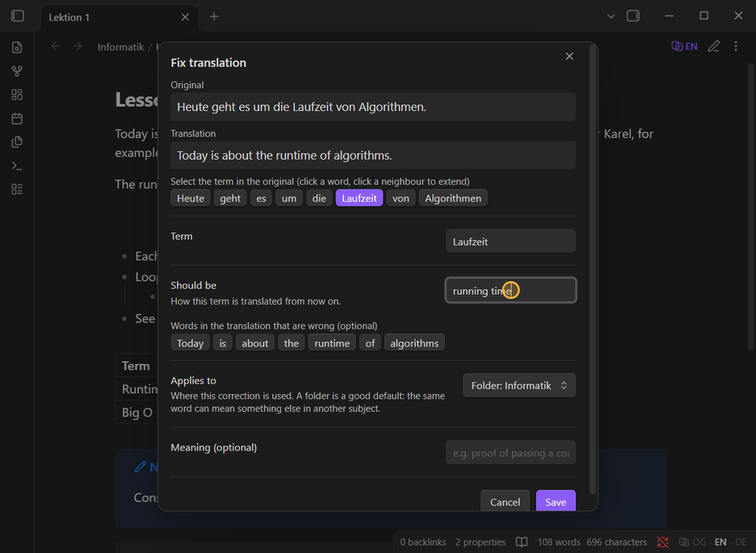756x553 pixels.
Task: Click the 0 backlinks status entry
Action: 423,542
